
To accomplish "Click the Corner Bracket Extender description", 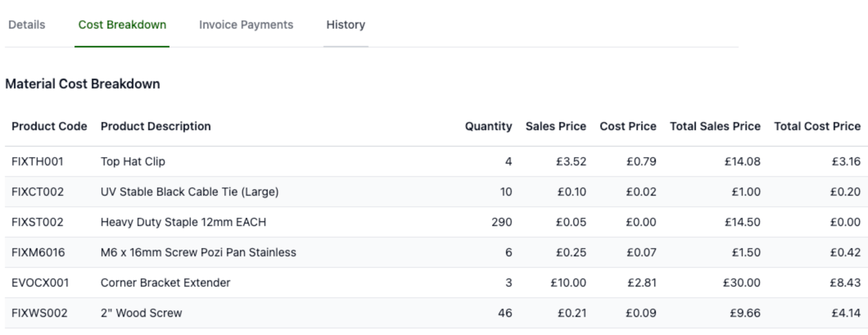I will coord(165,283).
